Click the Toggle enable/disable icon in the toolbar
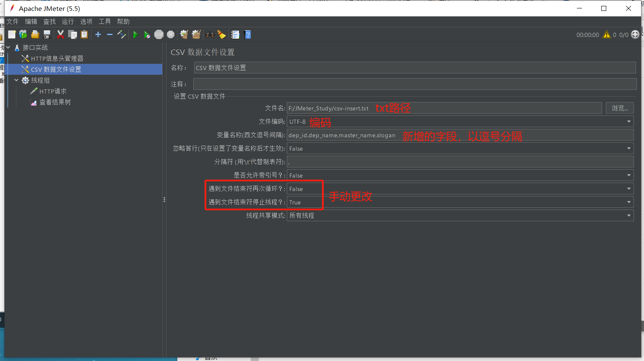 122,34
